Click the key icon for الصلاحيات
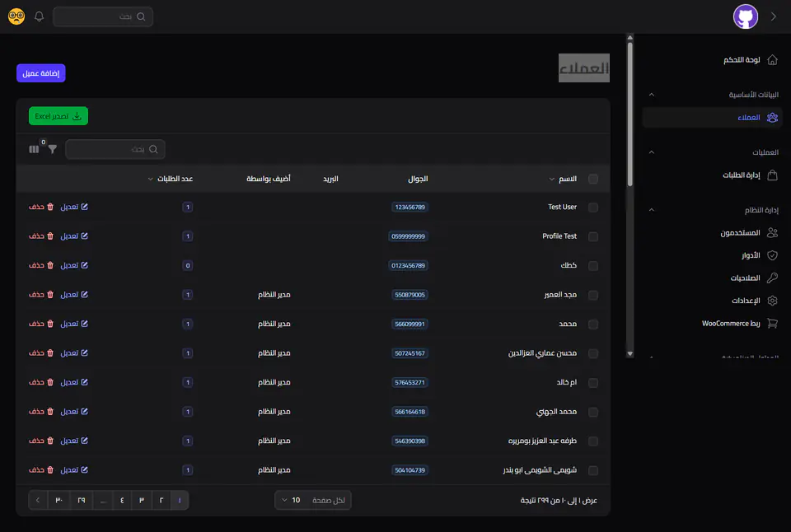Image resolution: width=791 pixels, height=532 pixels. (772, 278)
